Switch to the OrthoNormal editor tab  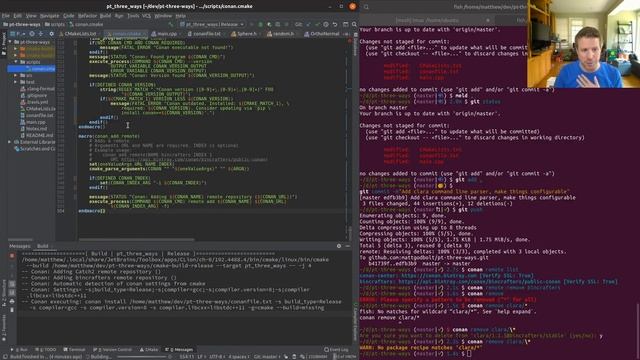point(323,34)
